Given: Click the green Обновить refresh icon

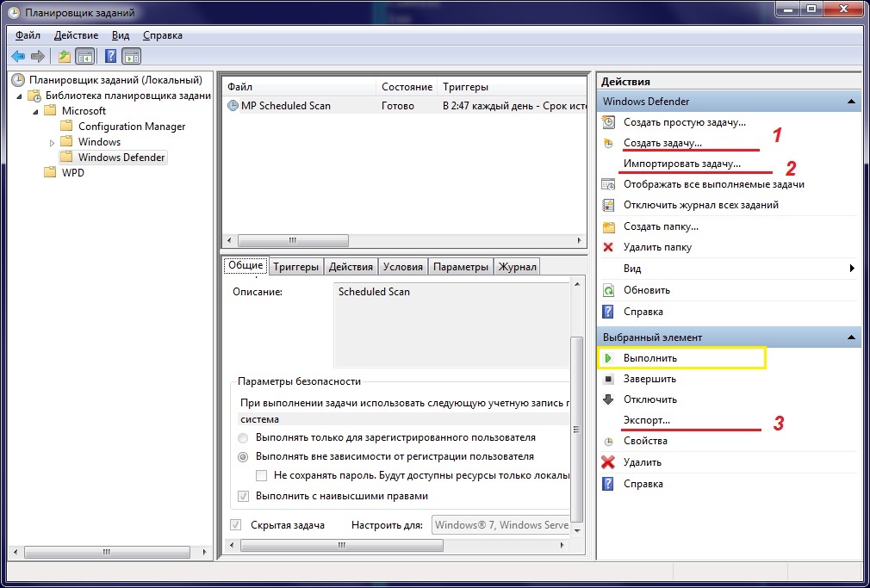Looking at the screenshot, I should pos(609,289).
